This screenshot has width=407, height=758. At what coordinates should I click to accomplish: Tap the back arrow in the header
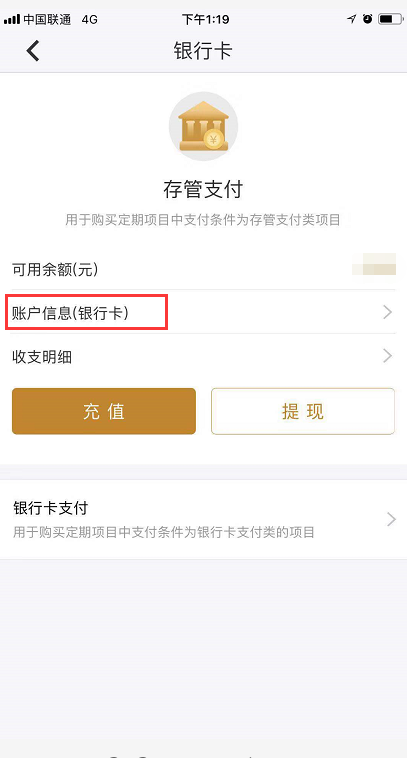point(33,51)
